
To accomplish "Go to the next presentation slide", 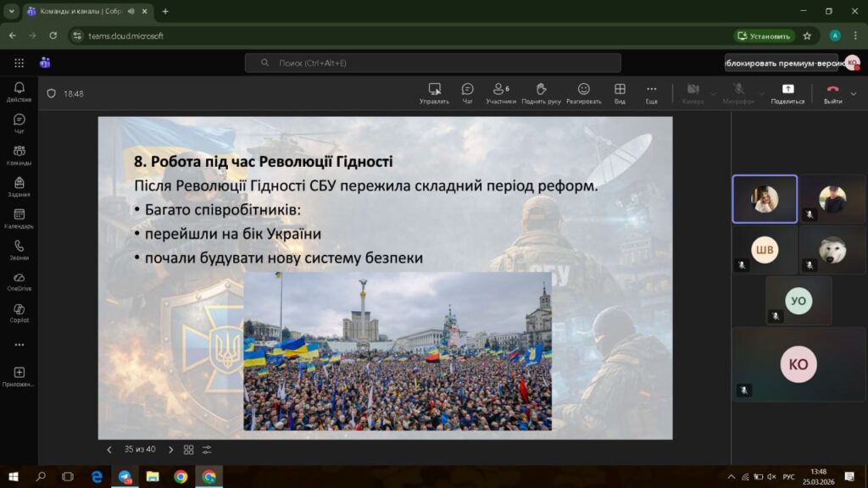I will [170, 449].
